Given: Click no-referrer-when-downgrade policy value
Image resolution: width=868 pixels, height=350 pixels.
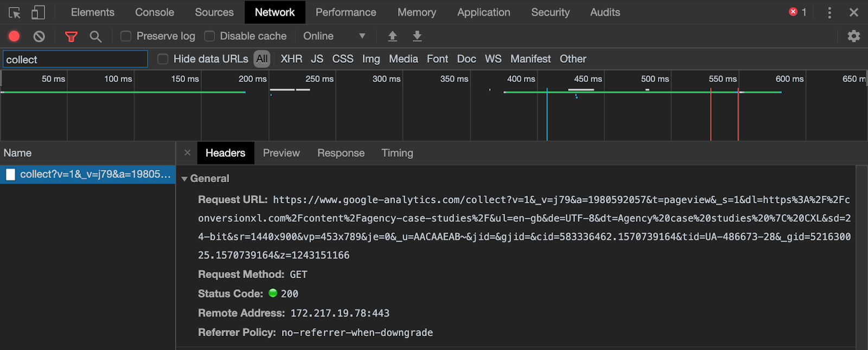Looking at the screenshot, I should point(357,333).
